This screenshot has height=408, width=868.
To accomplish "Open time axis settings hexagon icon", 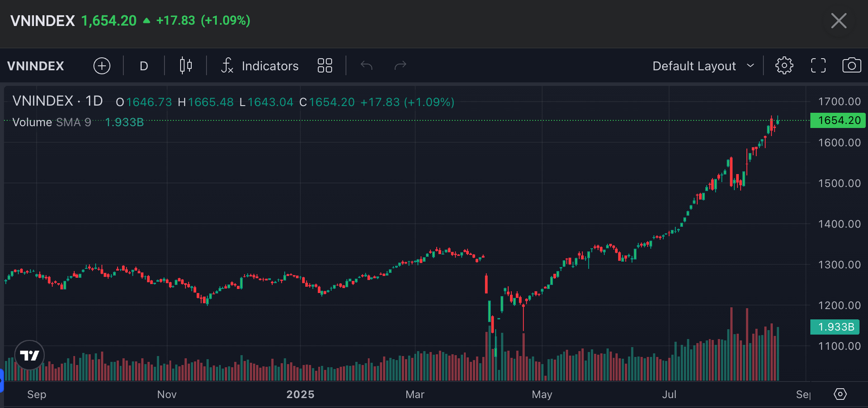I will pyautogui.click(x=840, y=394).
